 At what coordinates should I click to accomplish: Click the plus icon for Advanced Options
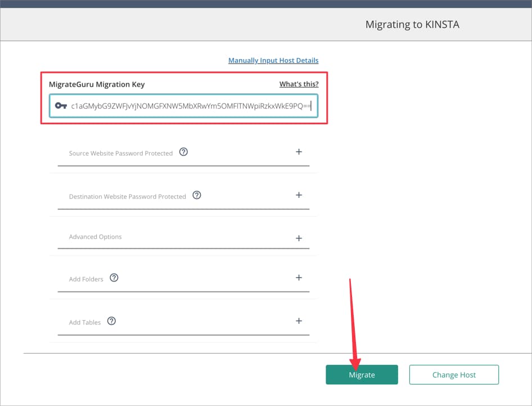point(299,237)
